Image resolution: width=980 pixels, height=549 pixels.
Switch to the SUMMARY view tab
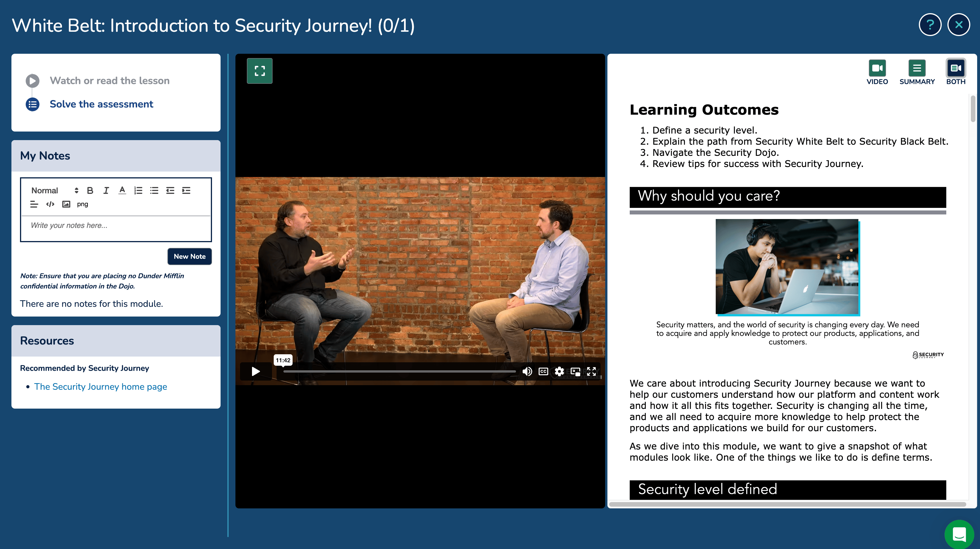[917, 72]
